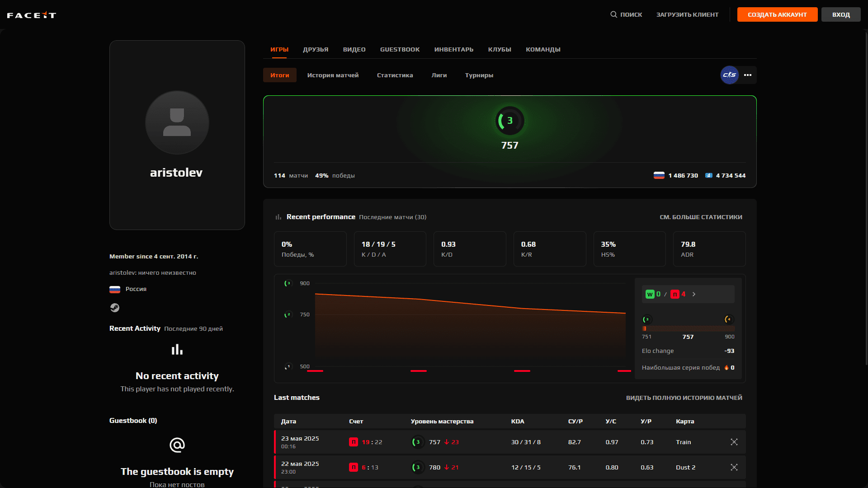Select the Статистика sub-tab
This screenshot has height=488, width=868.
[395, 75]
